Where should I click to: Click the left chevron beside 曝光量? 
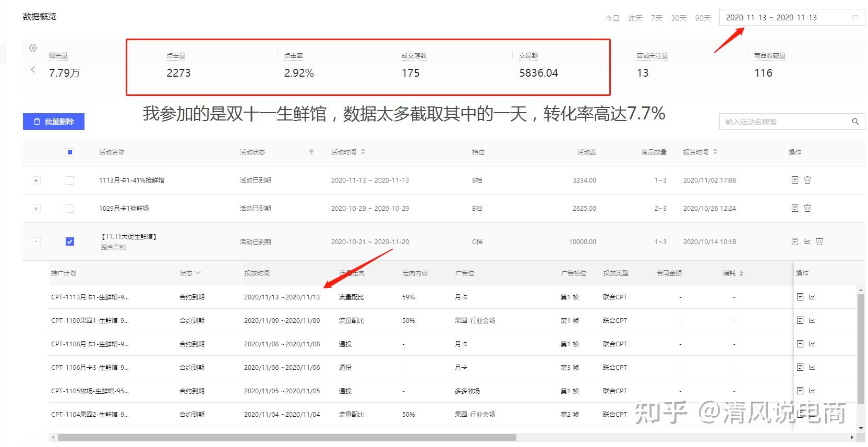[x=33, y=69]
